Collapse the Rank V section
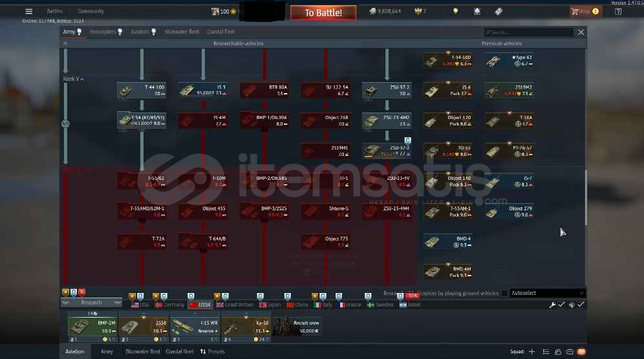 74,79
